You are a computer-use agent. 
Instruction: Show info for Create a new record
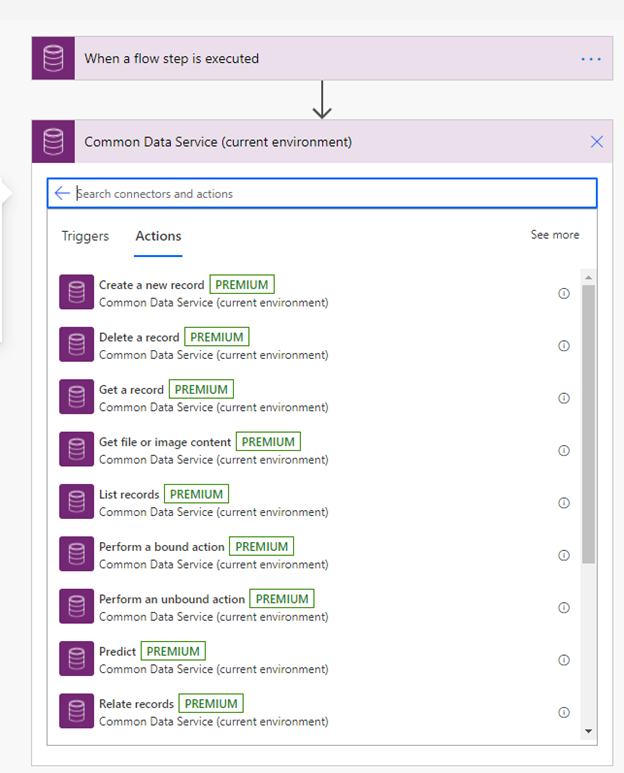click(564, 293)
